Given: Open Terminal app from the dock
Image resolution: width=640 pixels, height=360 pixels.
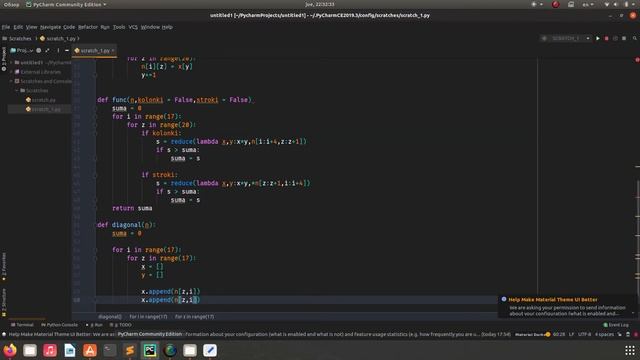Looking at the screenshot, I should coord(110,350).
